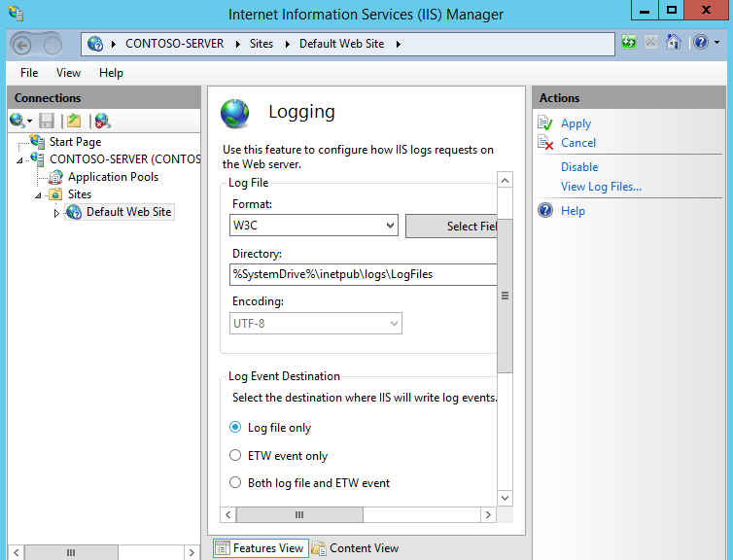Click CONTOSO-SERVER in the address breadcrumb
Screen dimensions: 733x560
(174, 44)
